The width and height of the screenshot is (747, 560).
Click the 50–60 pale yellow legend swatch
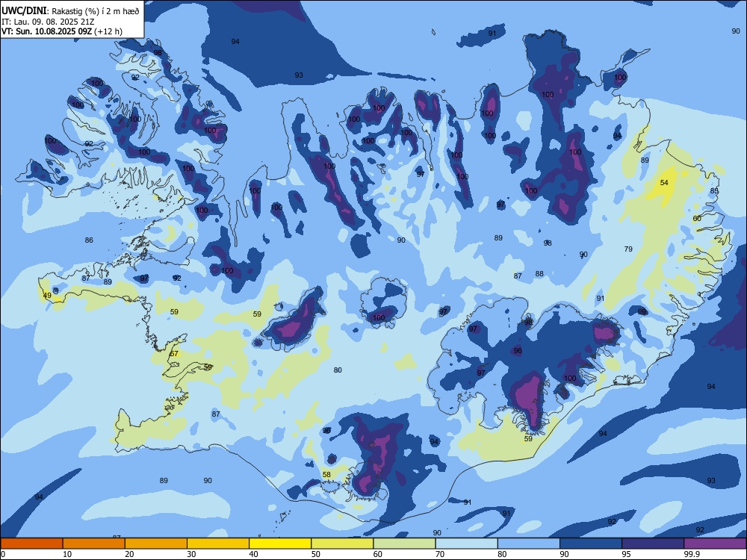tap(343, 544)
